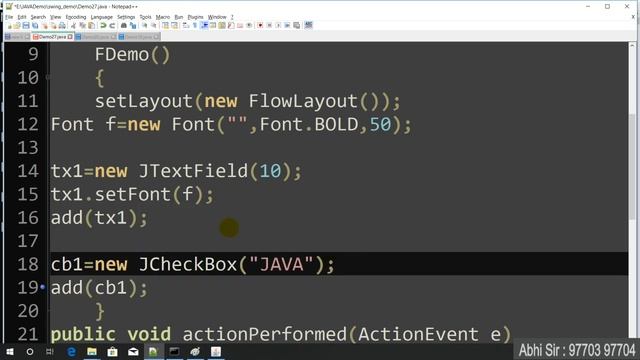Open the Document Map toolbar icon
The image size is (640, 360).
point(222,25)
